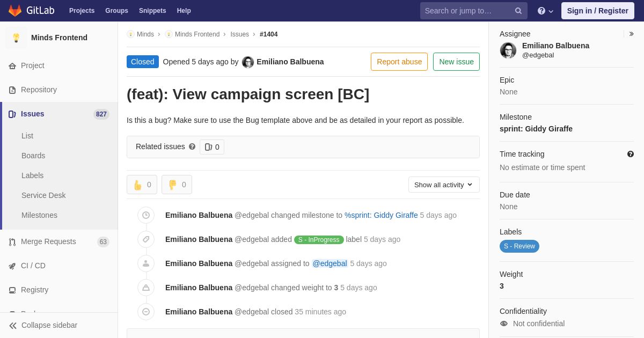
Task: Give a thumbs down reaction
Action: 177,185
